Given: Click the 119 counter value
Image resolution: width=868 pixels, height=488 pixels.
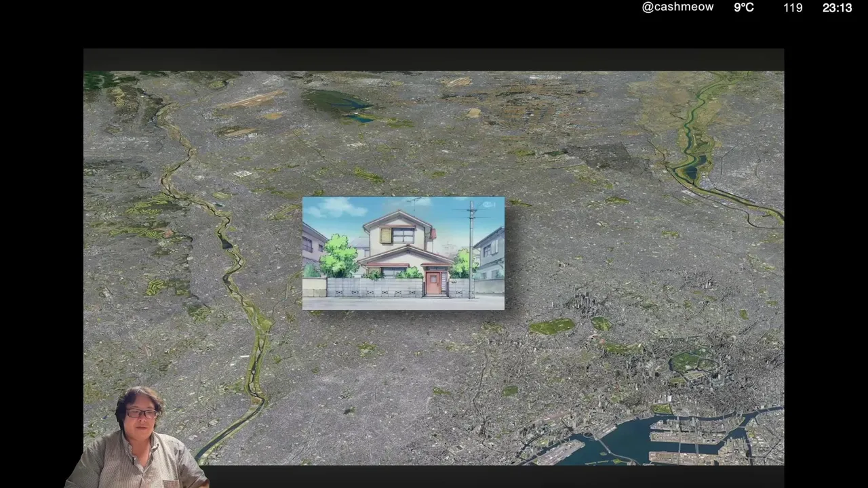Looking at the screenshot, I should coord(793,7).
